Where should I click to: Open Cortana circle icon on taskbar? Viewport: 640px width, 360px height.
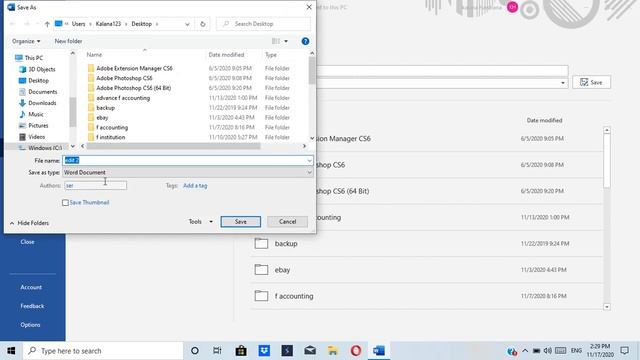[195, 351]
